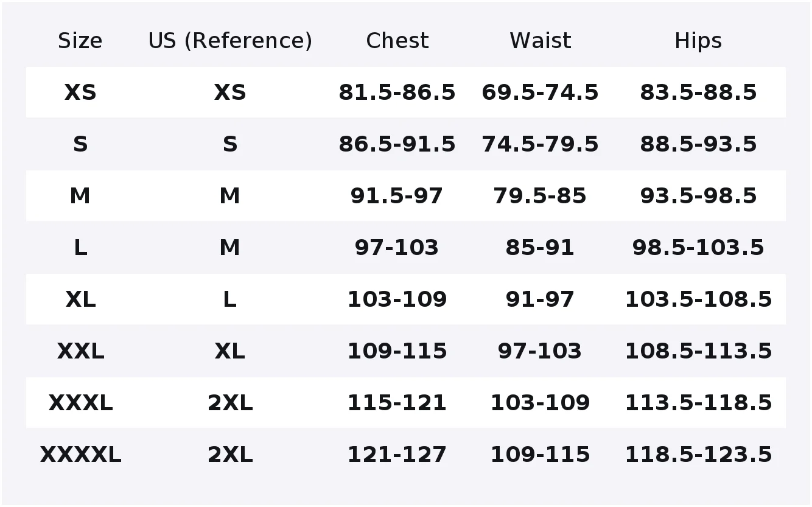This screenshot has height=507, width=812.
Task: Click hips value 108.5-113.5
Action: point(698,351)
